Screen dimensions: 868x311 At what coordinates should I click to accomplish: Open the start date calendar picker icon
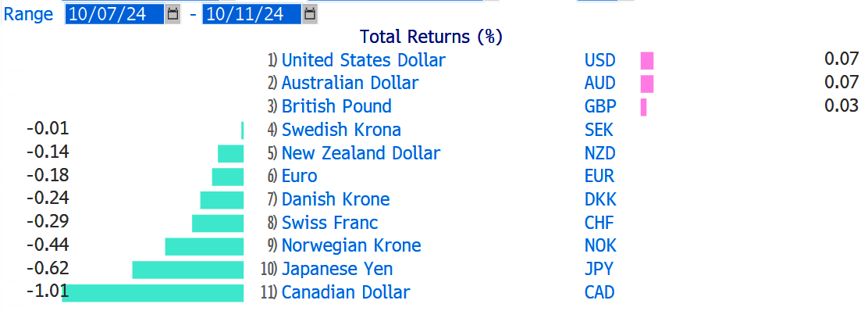(173, 14)
